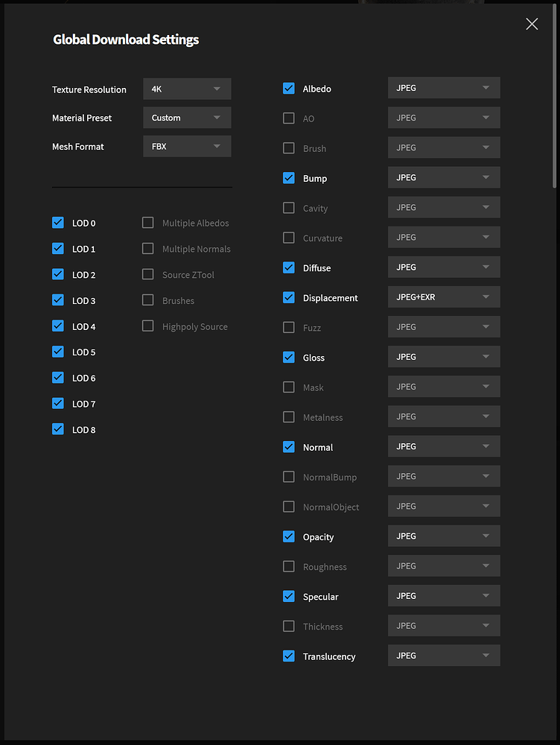This screenshot has height=745, width=560.
Task: Disable the Translucency map checkbox
Action: (289, 656)
